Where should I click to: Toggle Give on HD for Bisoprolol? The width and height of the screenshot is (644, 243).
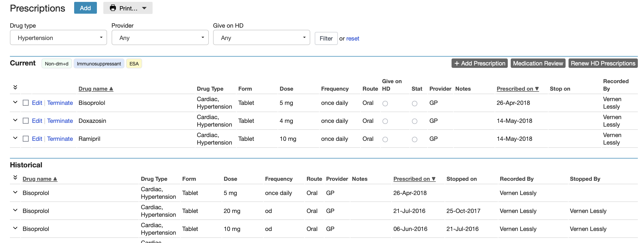coord(385,104)
